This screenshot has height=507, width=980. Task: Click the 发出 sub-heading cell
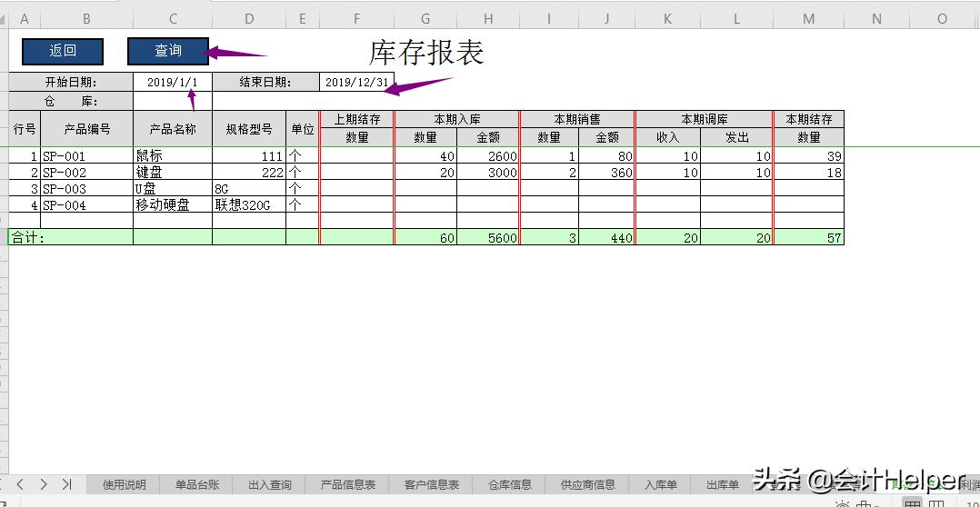click(x=737, y=137)
